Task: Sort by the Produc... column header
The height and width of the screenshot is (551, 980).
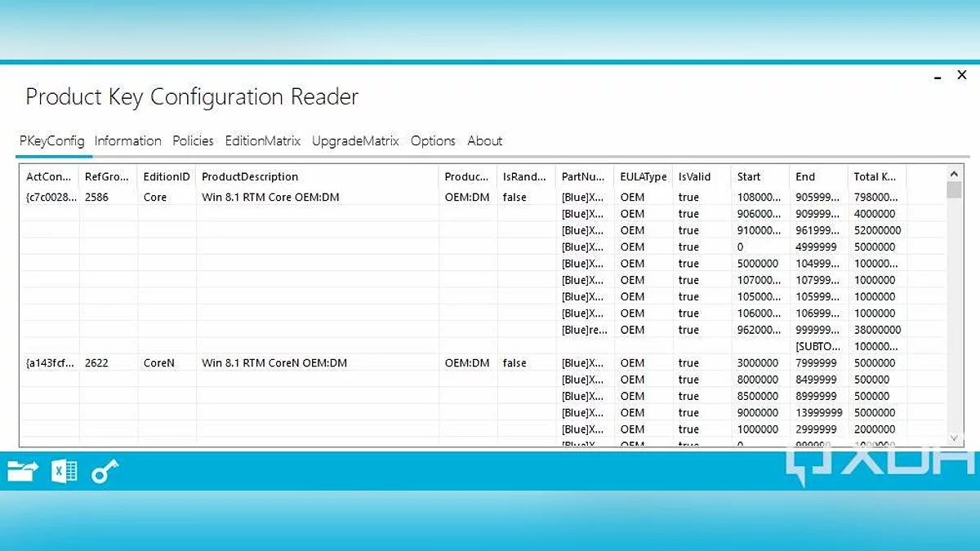Action: [468, 176]
